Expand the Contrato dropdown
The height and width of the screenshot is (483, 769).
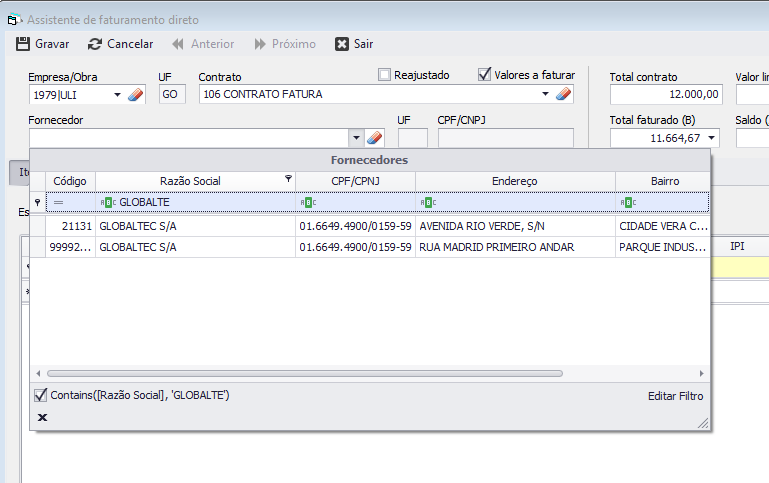coord(546,95)
